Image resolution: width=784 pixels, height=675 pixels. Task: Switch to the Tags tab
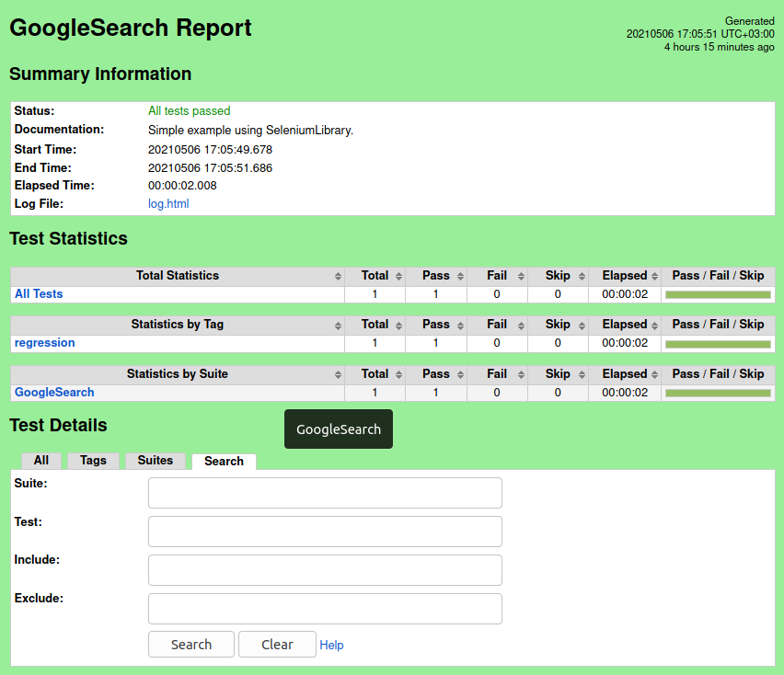tap(94, 461)
